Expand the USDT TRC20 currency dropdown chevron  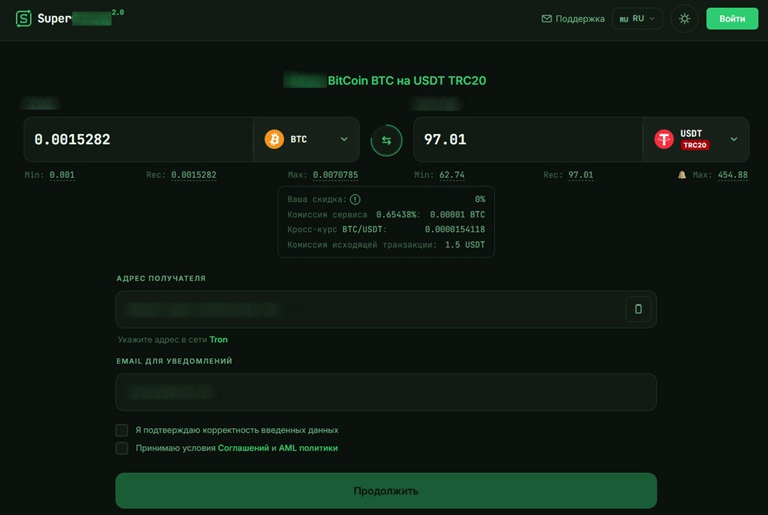coord(734,139)
